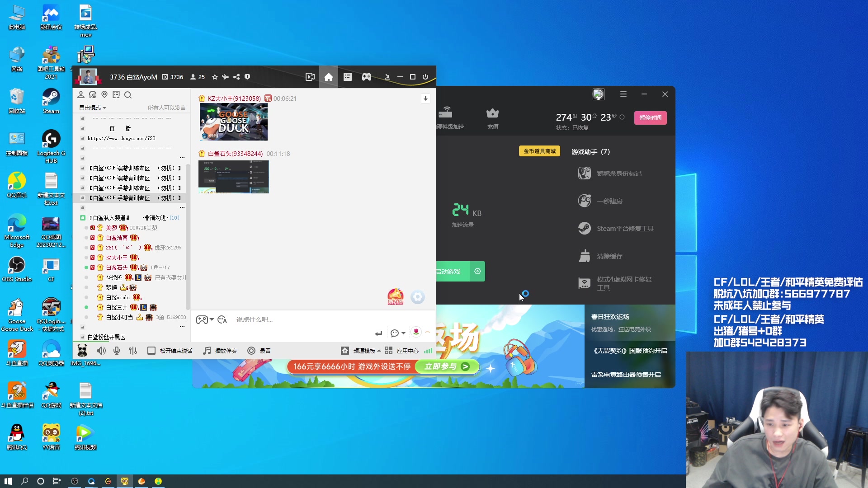The height and width of the screenshot is (488, 868).
Task: Select channel 【白鲨·CF端游训练专区】
Action: click(x=135, y=168)
